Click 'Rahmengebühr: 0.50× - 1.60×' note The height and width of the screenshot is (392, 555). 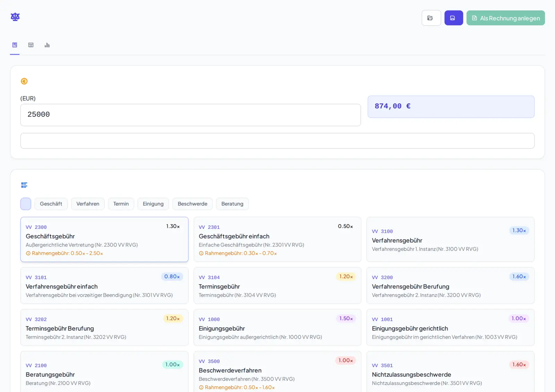(240, 387)
